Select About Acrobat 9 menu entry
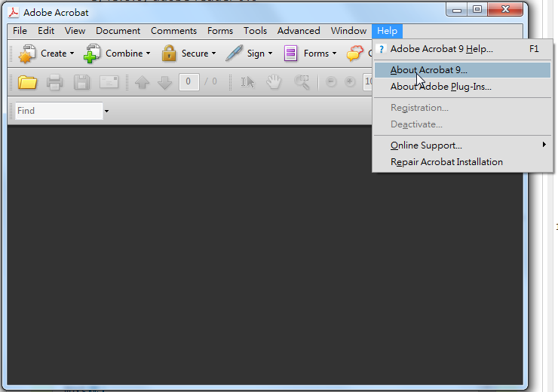 [463, 70]
